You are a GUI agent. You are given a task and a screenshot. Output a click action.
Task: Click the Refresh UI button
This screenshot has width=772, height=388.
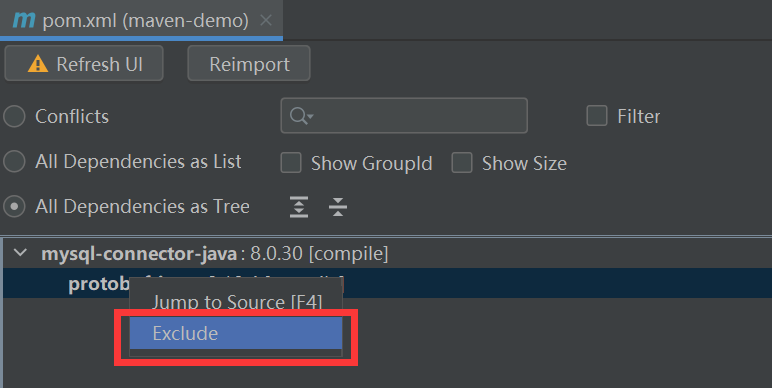84,64
